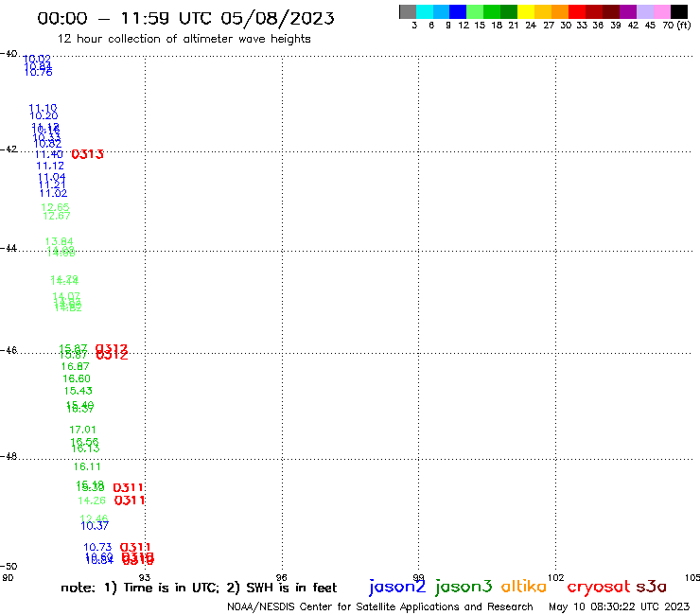The height and width of the screenshot is (615, 700).
Task: Click the light green '14.26' wave height value
Action: click(x=92, y=501)
